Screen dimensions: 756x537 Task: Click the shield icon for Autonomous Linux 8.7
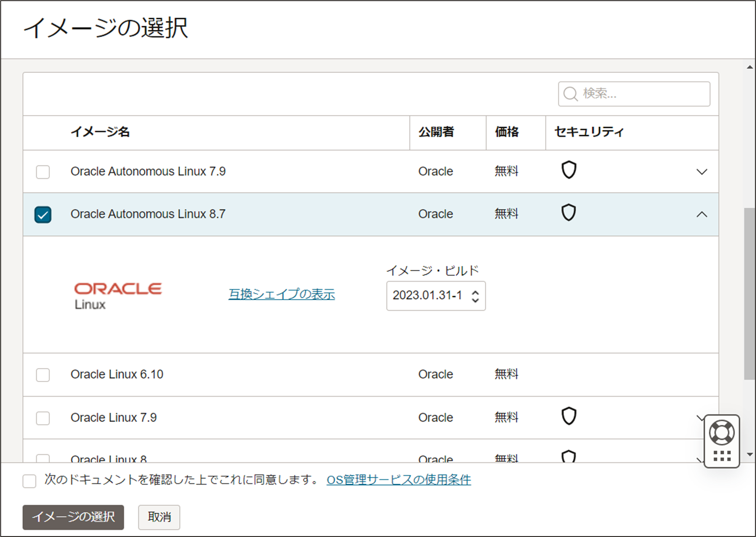(x=569, y=213)
